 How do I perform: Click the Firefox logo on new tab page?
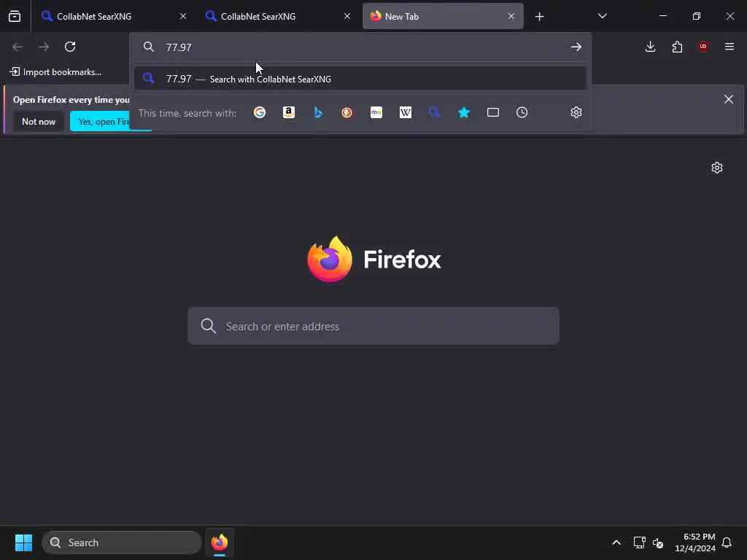pos(374,259)
